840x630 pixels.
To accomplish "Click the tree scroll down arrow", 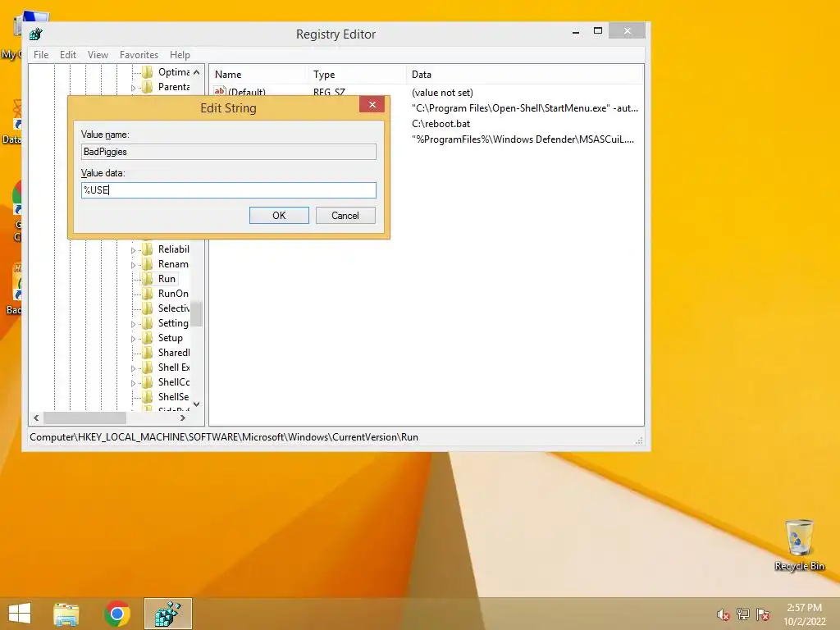I will [197, 404].
